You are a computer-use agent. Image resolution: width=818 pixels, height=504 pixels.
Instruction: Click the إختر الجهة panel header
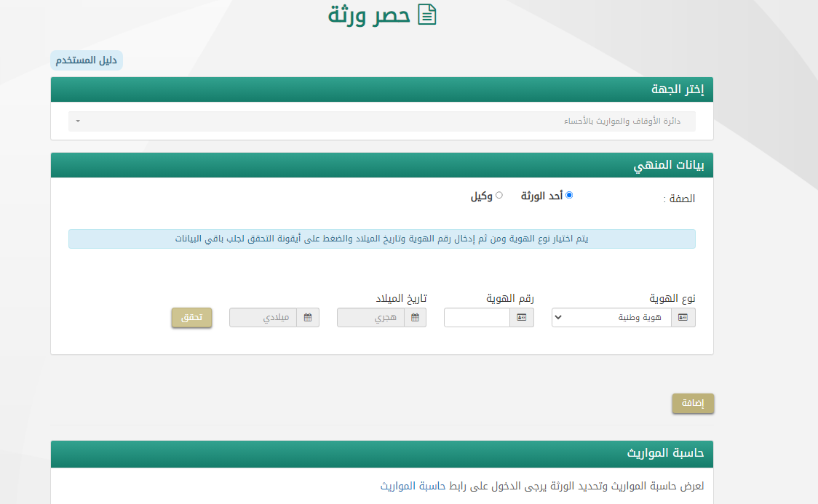click(381, 90)
